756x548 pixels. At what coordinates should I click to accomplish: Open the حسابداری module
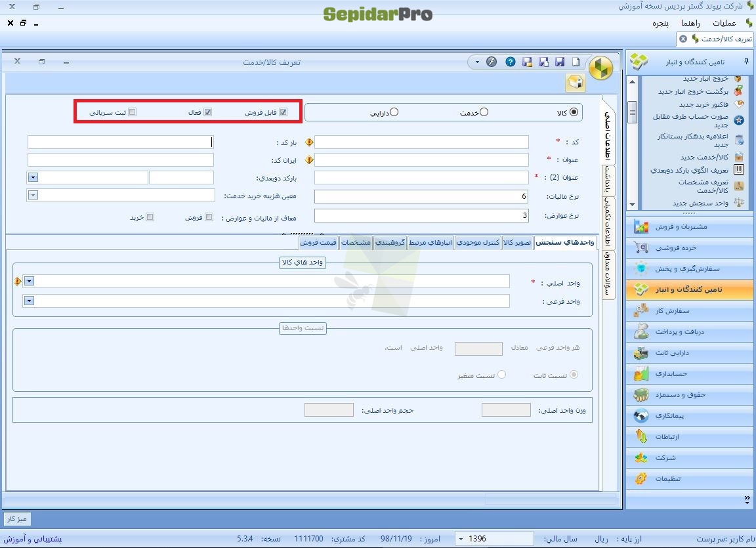click(690, 373)
